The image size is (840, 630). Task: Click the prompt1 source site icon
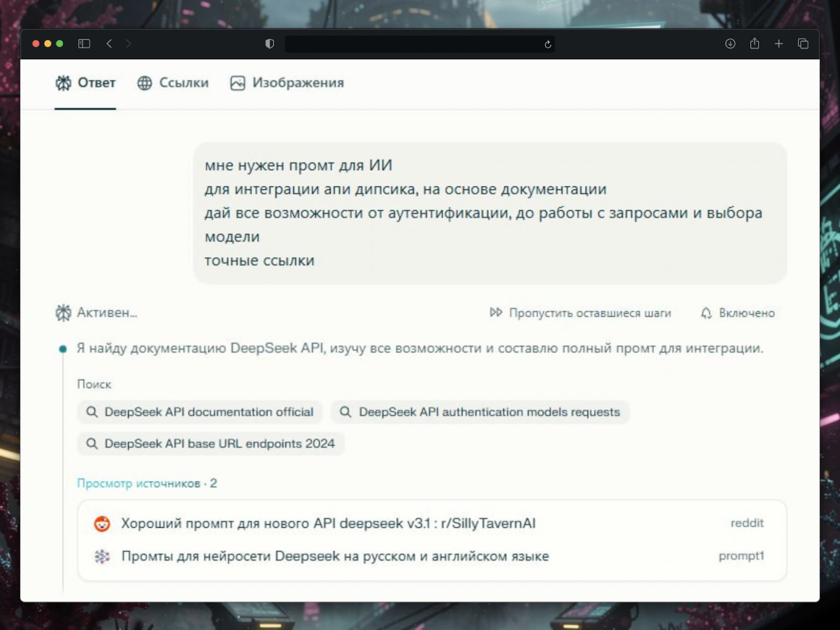pos(102,556)
